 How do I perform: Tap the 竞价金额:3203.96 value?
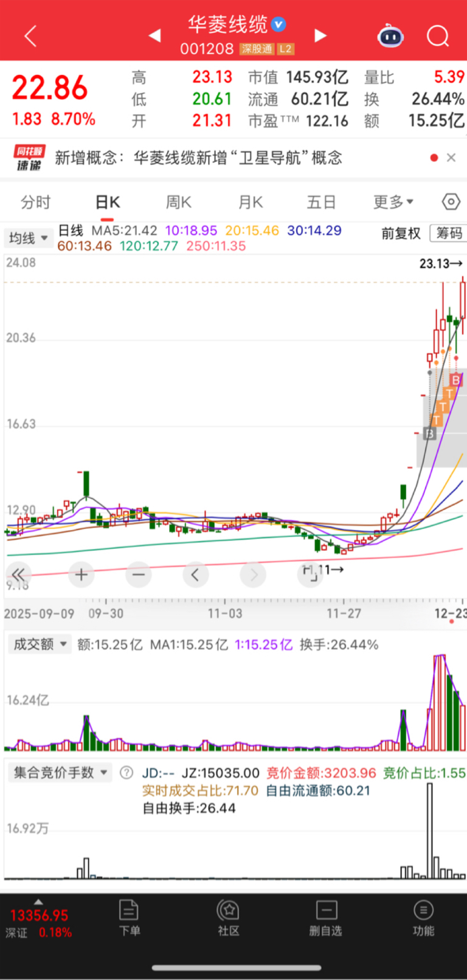[322, 773]
